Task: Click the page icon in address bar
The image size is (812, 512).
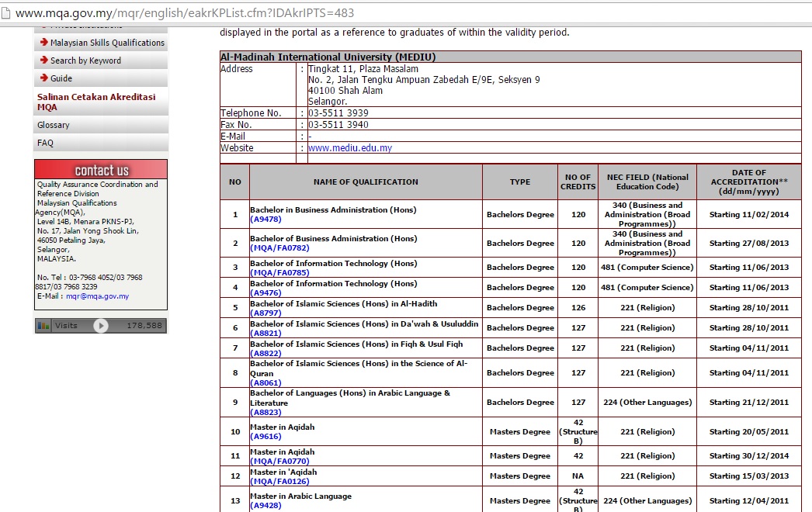Action: point(7,12)
